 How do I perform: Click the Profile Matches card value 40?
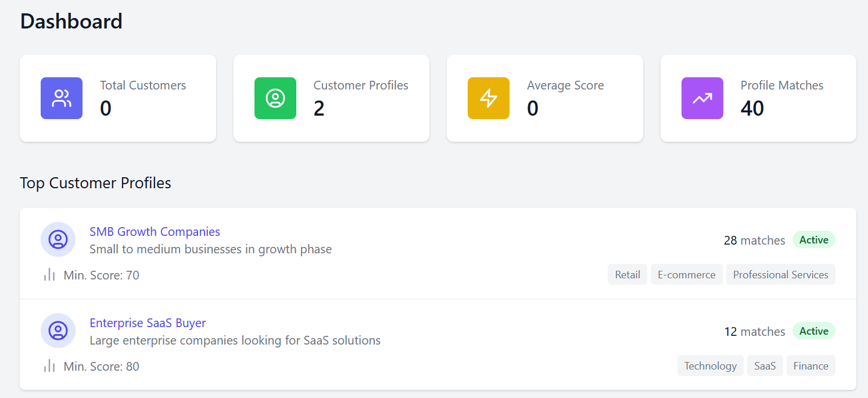pyautogui.click(x=752, y=109)
